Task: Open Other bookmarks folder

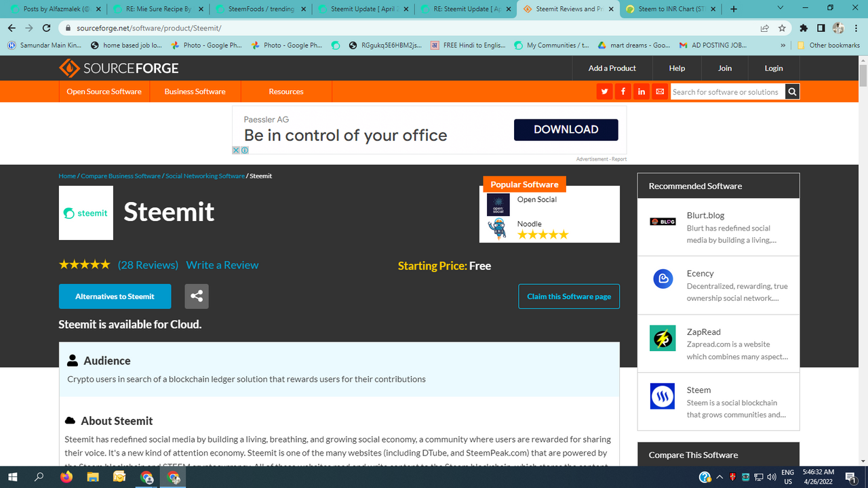Action: click(x=828, y=45)
